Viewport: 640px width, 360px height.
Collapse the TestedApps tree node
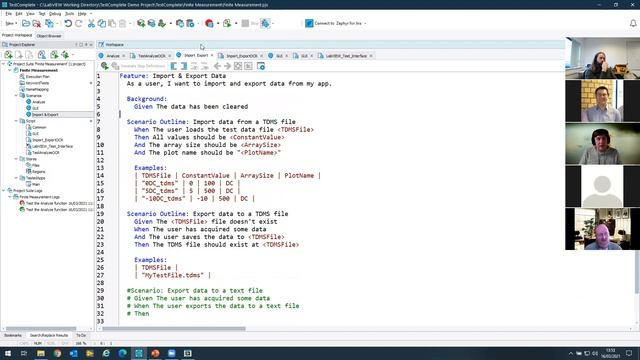click(x=16, y=178)
